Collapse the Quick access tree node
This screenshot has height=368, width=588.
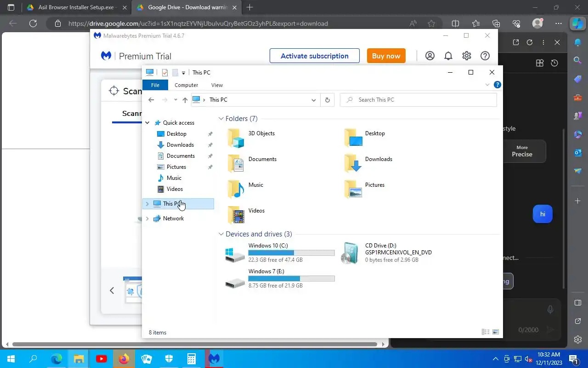point(147,123)
